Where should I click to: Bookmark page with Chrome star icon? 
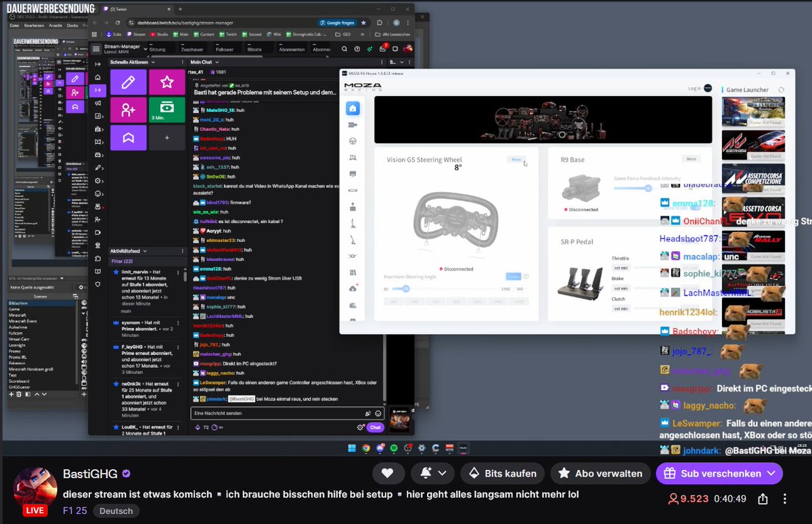(x=364, y=22)
